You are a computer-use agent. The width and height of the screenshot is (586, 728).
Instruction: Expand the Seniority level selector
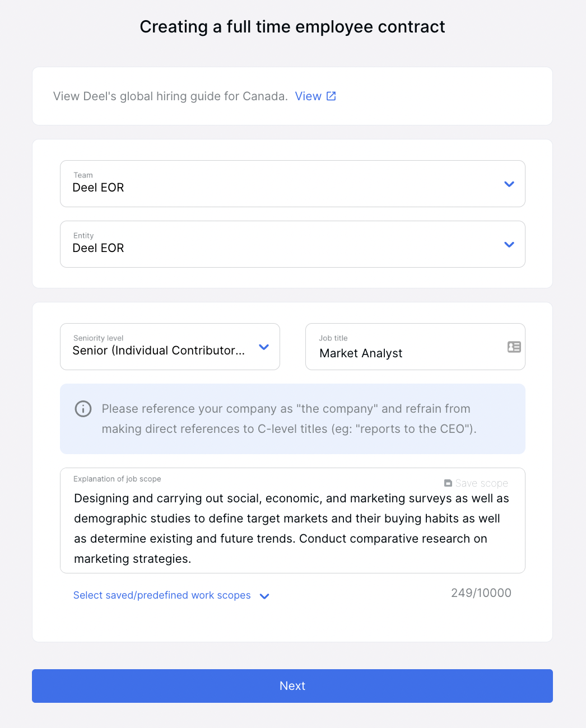point(170,347)
